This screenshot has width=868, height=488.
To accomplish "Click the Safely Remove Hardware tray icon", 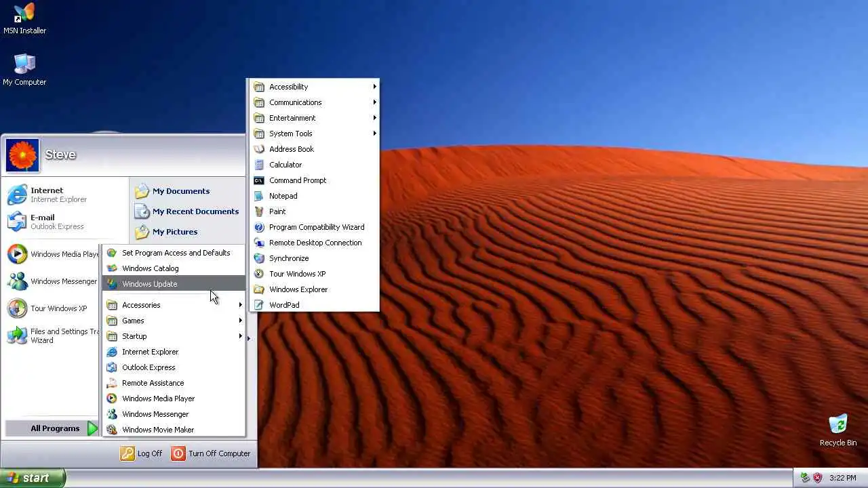I will (x=805, y=478).
